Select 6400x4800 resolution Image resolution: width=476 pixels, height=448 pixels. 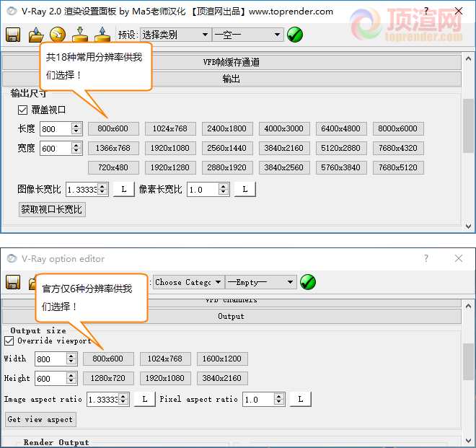(341, 128)
